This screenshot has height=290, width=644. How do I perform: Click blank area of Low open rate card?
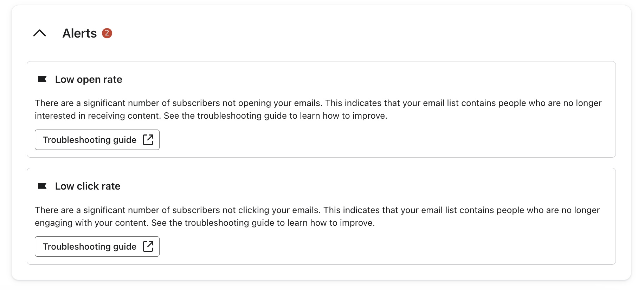coord(387,140)
